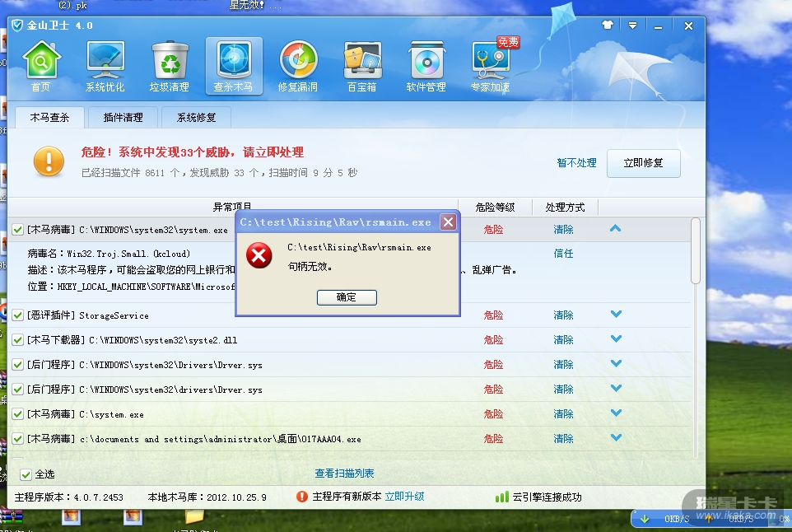
Task: Uncheck the C:\system.exe trojan row
Action: pyautogui.click(x=17, y=414)
